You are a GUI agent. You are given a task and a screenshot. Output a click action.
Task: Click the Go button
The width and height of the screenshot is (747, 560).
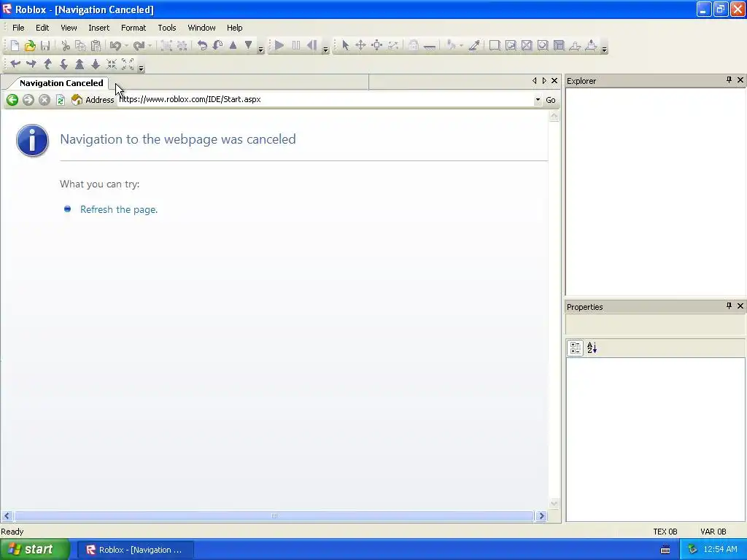tap(551, 100)
